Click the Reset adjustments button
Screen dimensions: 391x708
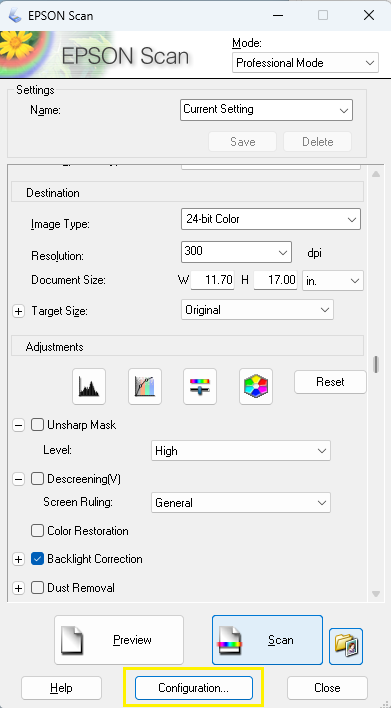coord(330,382)
